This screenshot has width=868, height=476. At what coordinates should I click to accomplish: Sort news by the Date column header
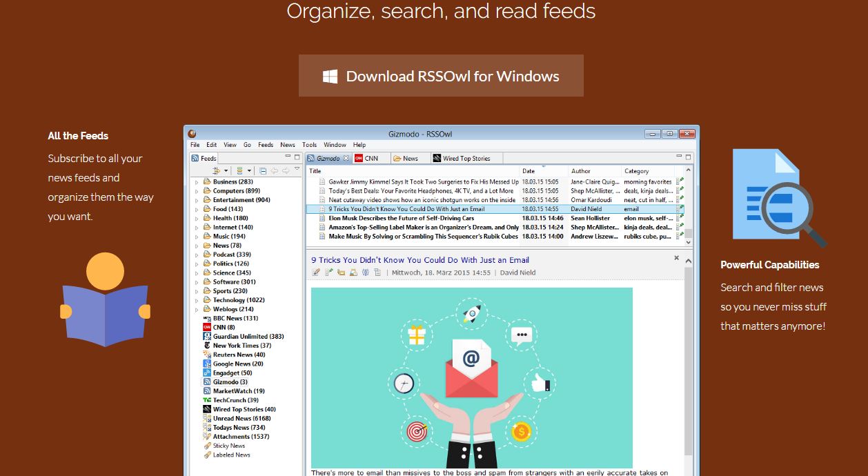click(x=544, y=171)
